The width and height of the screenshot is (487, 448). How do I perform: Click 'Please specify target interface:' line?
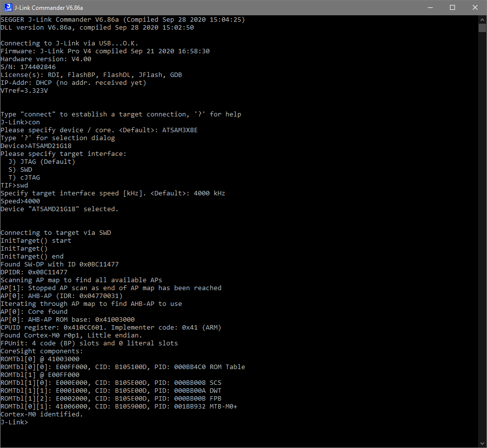click(x=64, y=154)
